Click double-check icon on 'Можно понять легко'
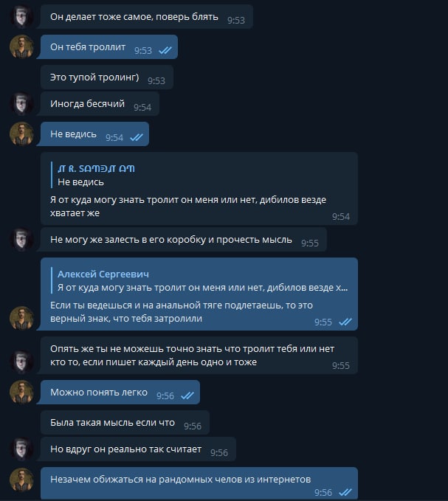This screenshot has width=448, height=501. 187,395
